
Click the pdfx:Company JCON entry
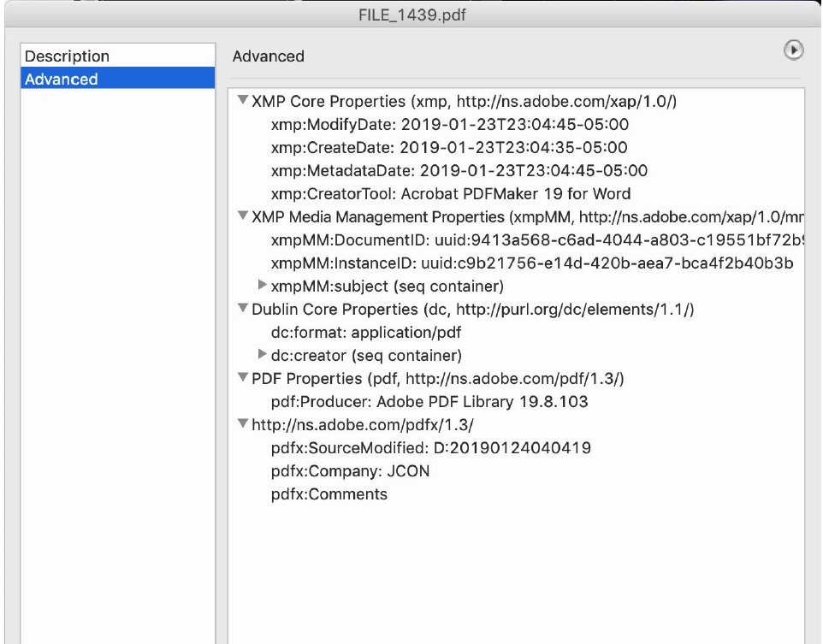(x=350, y=470)
